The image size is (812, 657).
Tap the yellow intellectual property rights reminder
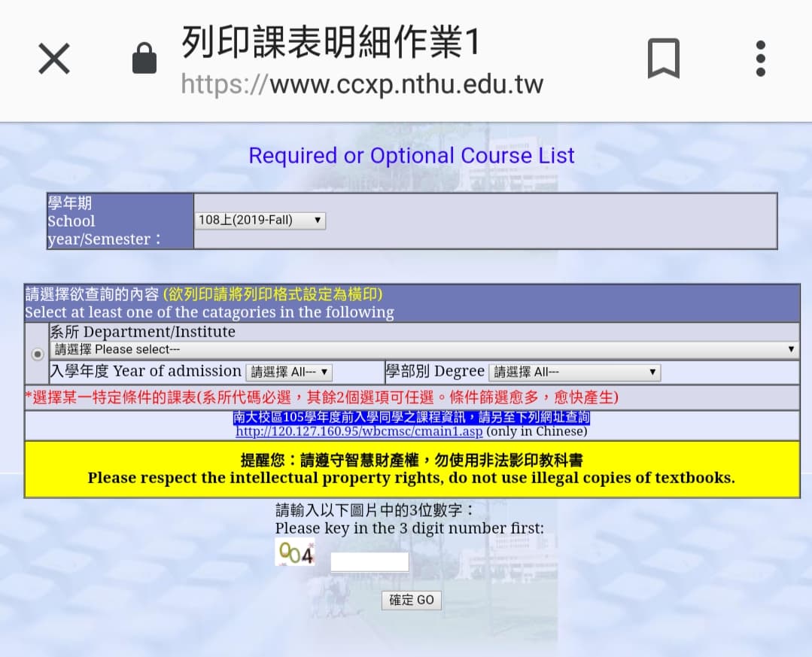pos(412,469)
